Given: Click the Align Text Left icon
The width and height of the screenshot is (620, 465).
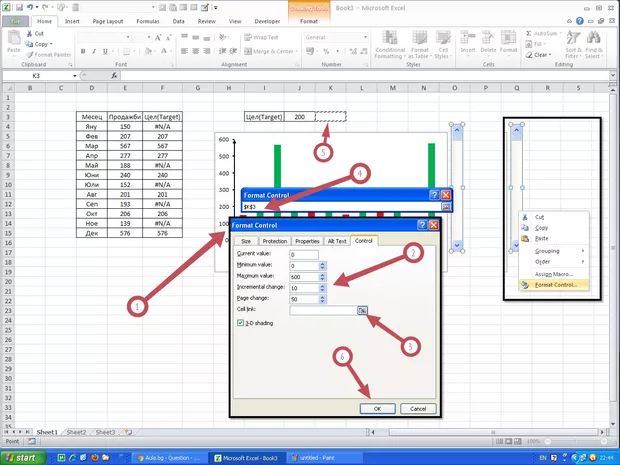Looking at the screenshot, I should tap(184, 51).
